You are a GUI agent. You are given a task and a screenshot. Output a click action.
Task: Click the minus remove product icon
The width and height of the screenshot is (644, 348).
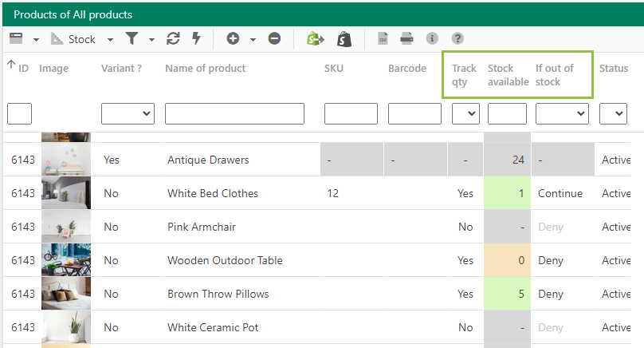274,38
